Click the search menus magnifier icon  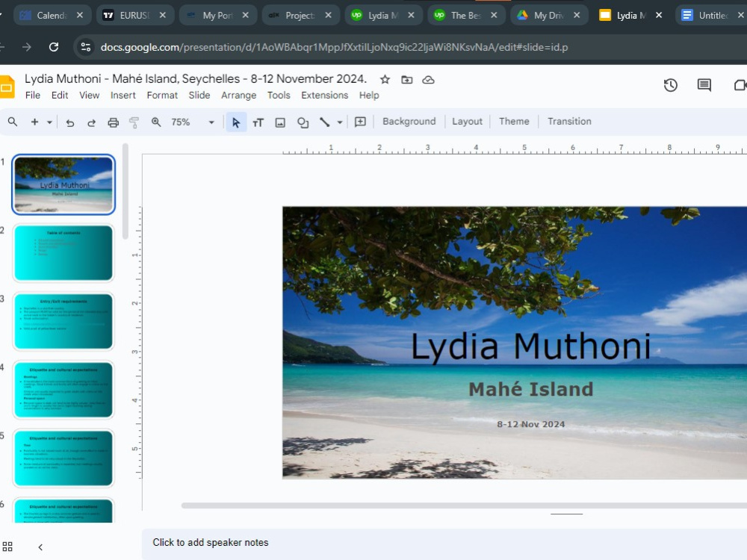(x=13, y=122)
